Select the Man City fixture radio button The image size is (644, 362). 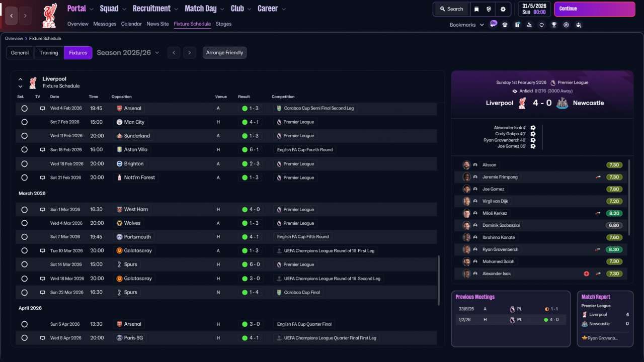click(x=24, y=122)
